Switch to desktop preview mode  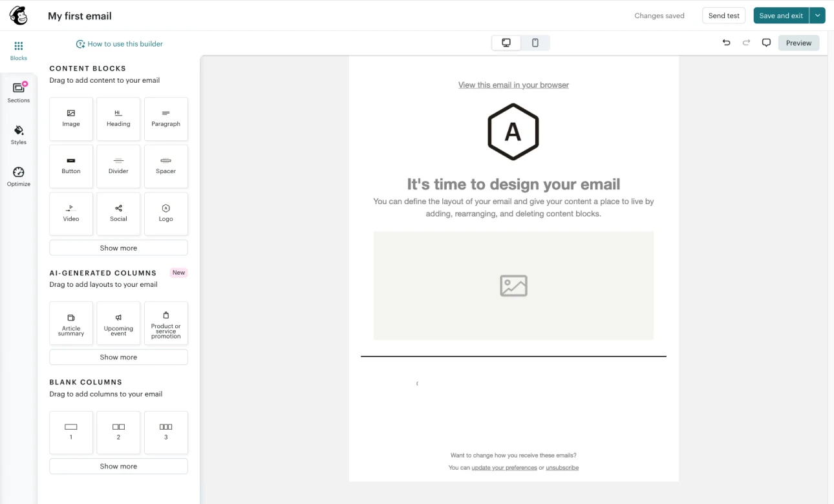click(x=506, y=43)
